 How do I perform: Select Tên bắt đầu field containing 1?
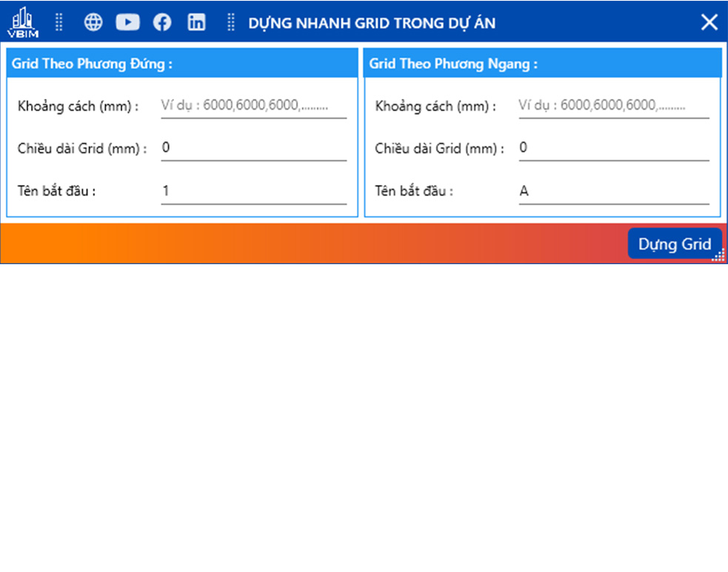point(253,191)
